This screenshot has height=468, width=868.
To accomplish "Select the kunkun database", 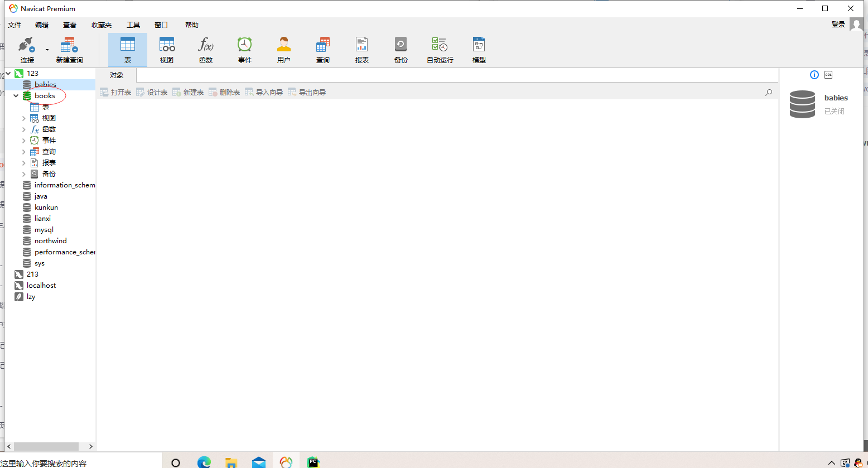I will [x=46, y=208].
